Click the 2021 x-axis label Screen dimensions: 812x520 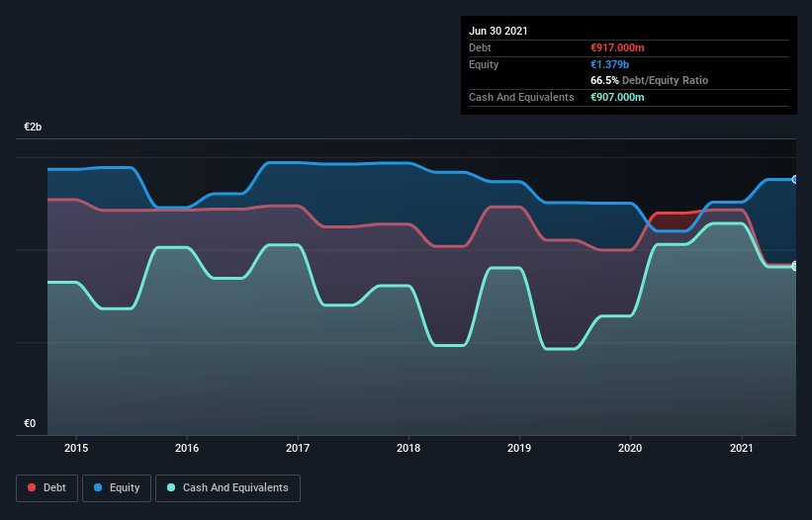pyautogui.click(x=742, y=448)
